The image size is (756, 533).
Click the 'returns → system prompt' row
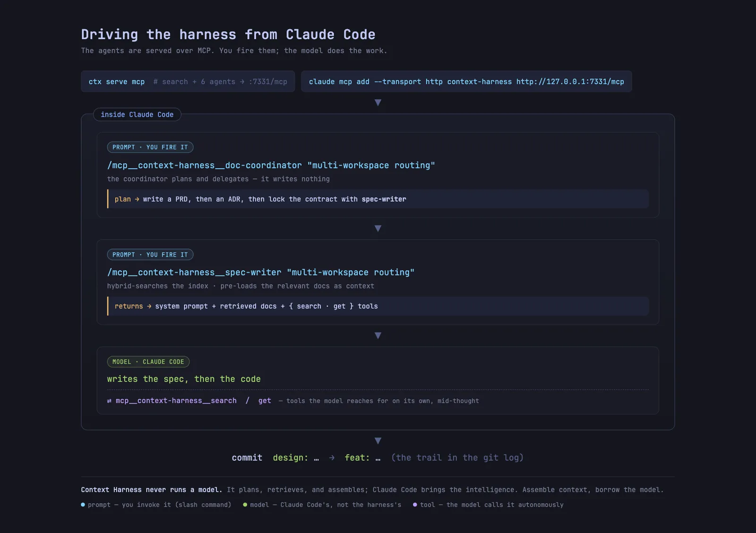tap(378, 306)
